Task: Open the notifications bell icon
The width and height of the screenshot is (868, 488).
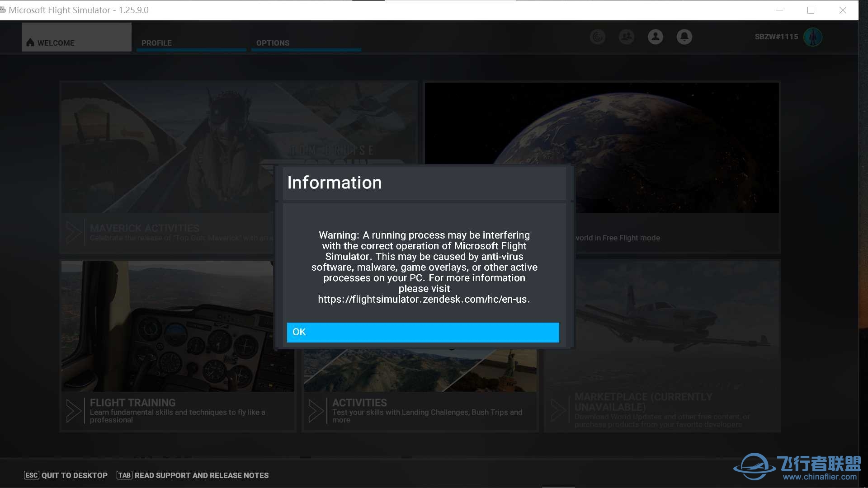Action: (684, 37)
